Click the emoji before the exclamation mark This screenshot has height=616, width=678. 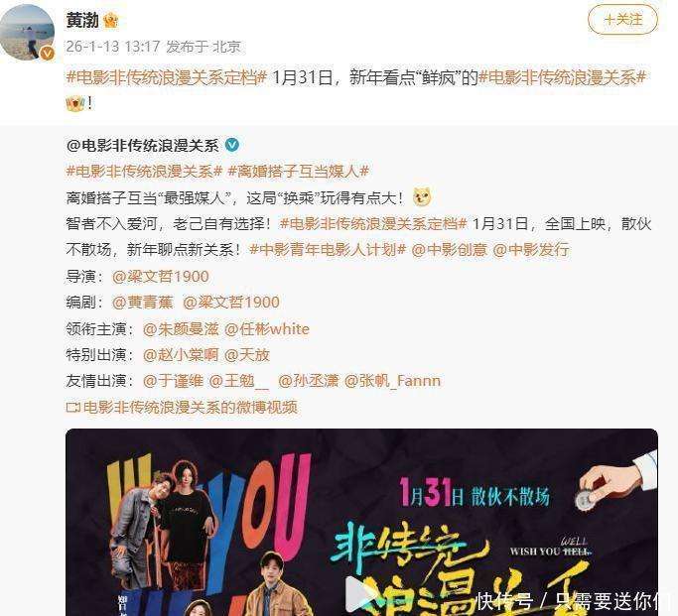tap(74, 103)
